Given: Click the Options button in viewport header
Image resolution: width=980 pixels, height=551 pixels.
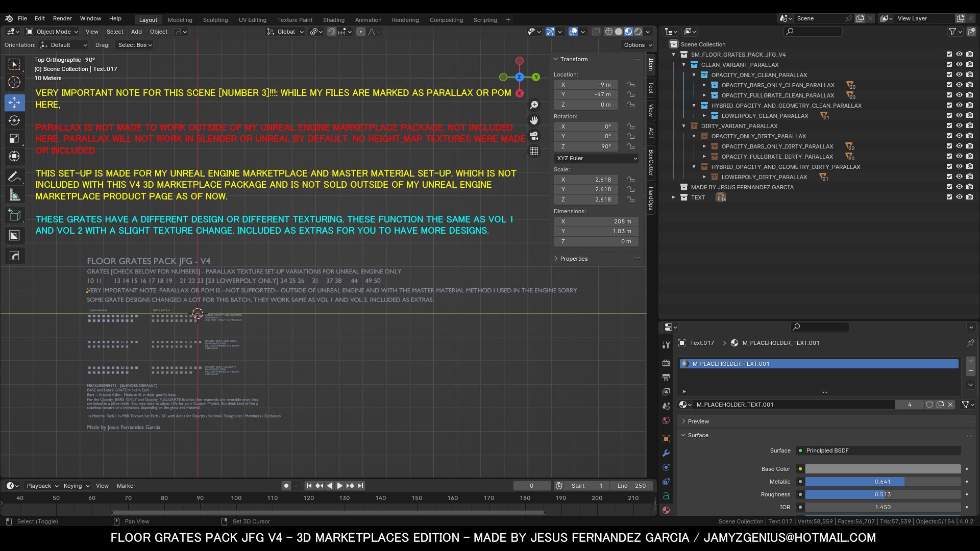Looking at the screenshot, I should (x=638, y=45).
